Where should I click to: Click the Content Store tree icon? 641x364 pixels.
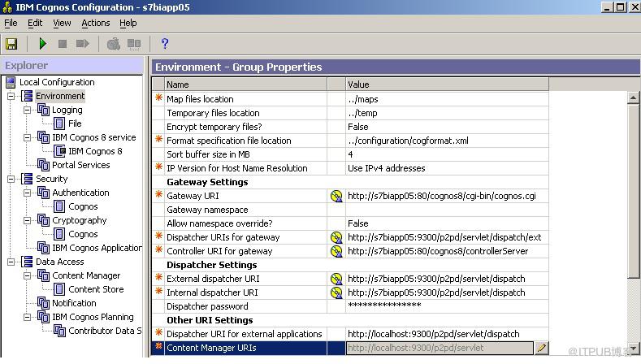(59, 289)
